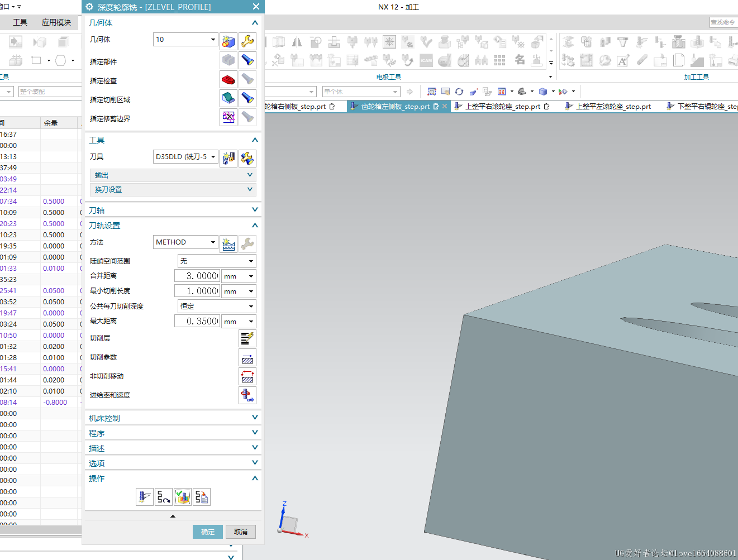
Task: Click the 查找命令 search box
Action: pos(723,22)
